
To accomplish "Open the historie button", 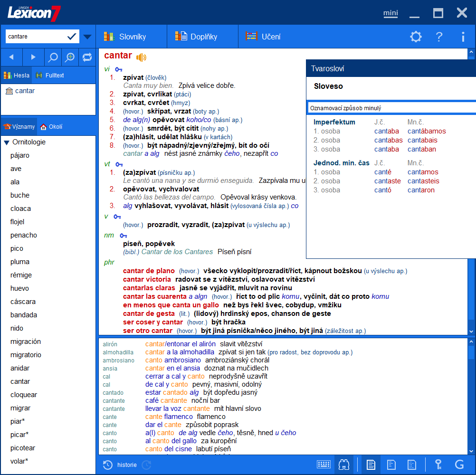I will 127,465.
